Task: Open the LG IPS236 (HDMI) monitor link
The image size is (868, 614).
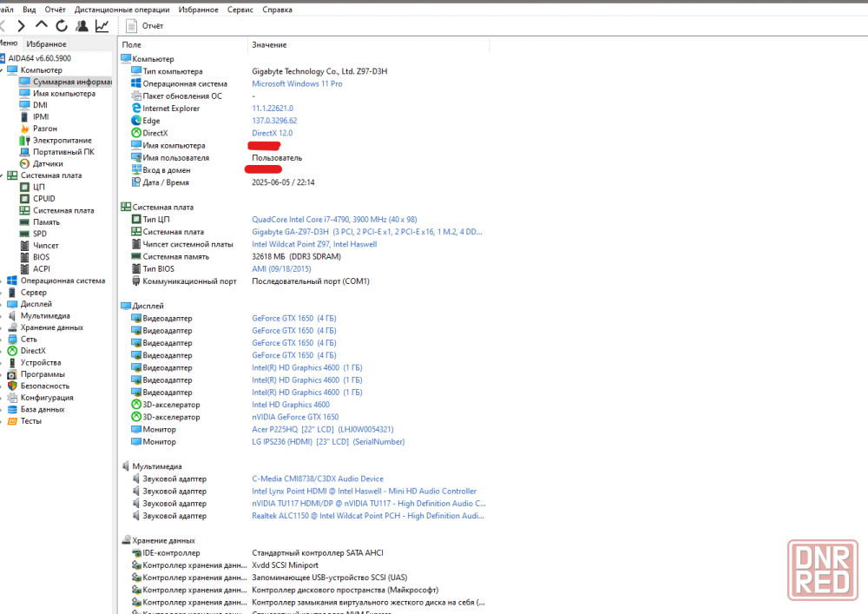Action: click(x=328, y=442)
